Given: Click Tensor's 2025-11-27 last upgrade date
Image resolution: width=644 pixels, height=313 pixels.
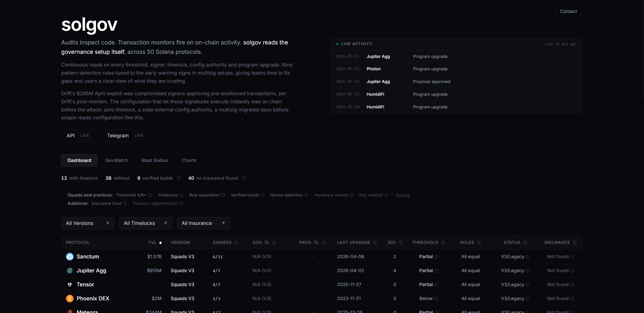Looking at the screenshot, I should click(349, 285).
